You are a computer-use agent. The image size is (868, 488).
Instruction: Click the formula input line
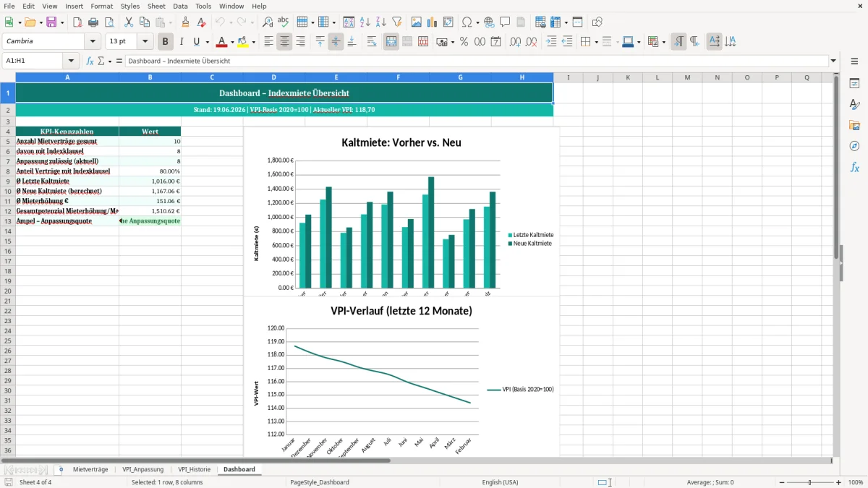pos(476,61)
